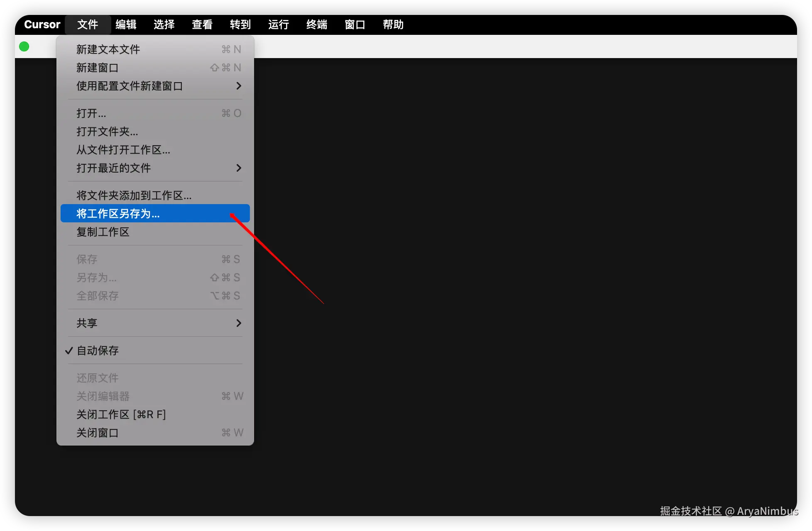The width and height of the screenshot is (812, 531).
Task: Select 将工作区另存为... menu entry
Action: [118, 214]
